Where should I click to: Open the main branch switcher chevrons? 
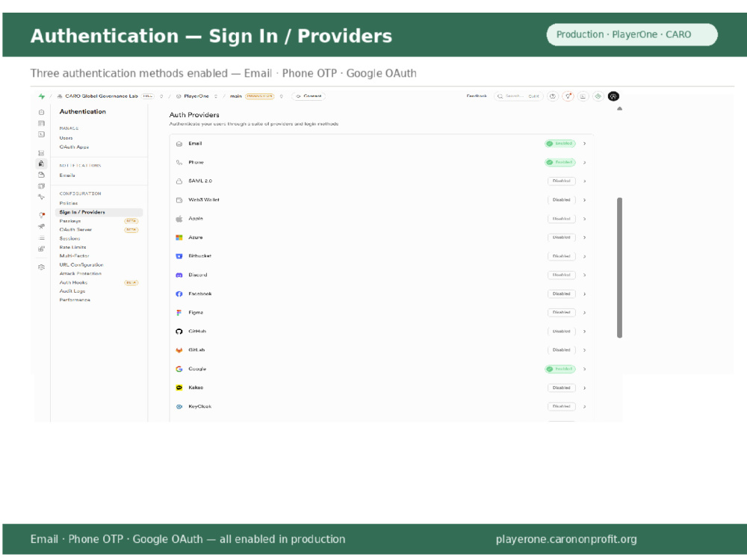282,96
